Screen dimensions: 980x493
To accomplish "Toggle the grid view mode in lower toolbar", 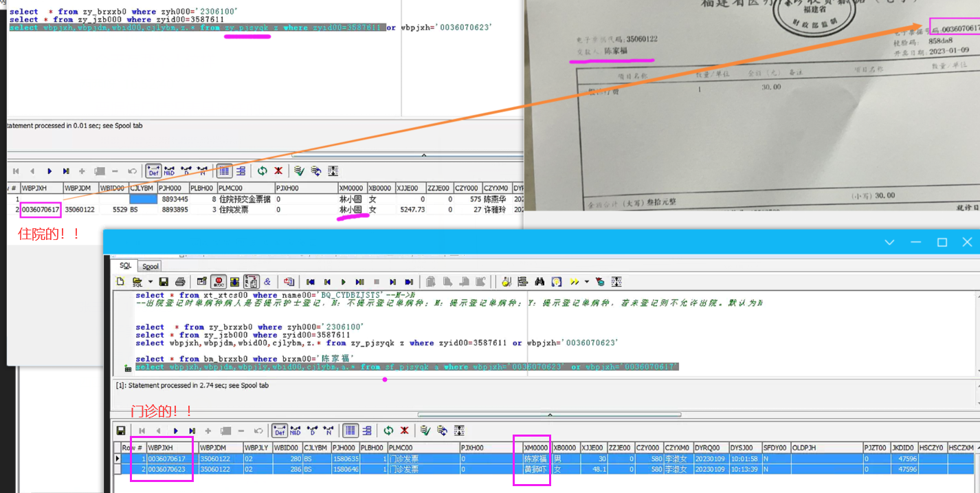I will tap(350, 430).
